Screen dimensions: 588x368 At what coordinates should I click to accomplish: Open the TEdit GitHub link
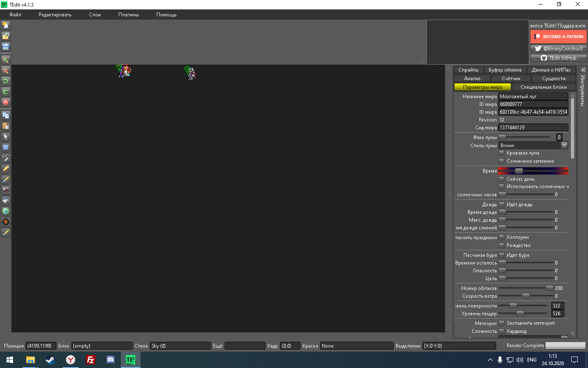[x=559, y=58]
